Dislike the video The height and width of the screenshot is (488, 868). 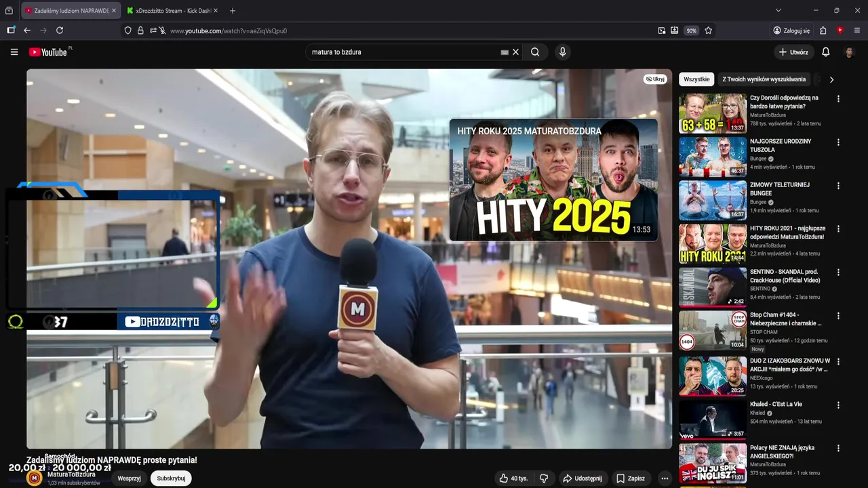click(x=544, y=479)
